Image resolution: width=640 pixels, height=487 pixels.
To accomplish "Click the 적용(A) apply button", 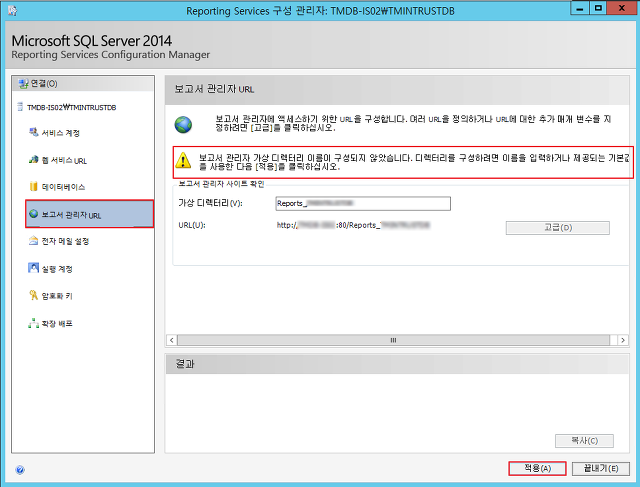I will tap(537, 468).
